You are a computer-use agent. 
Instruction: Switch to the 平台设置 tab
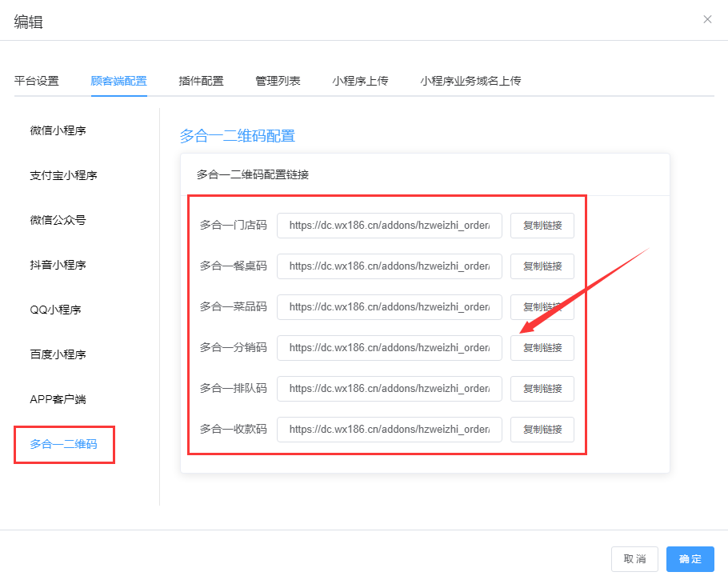pos(37,81)
